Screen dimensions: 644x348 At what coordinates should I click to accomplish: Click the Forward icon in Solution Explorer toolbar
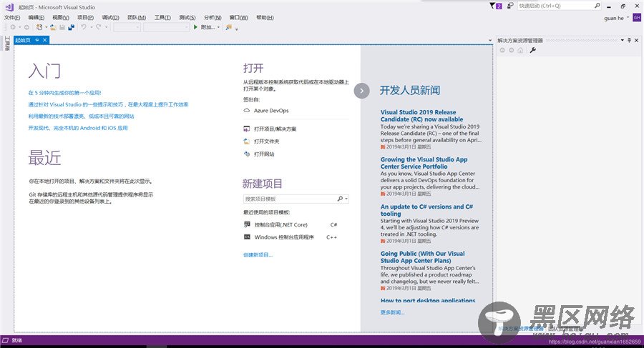click(512, 50)
